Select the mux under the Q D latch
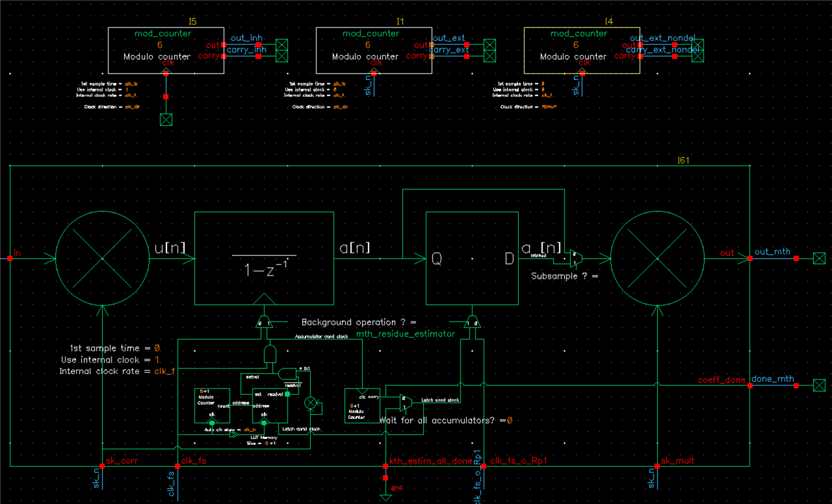Image resolution: width=832 pixels, height=504 pixels. (x=472, y=323)
